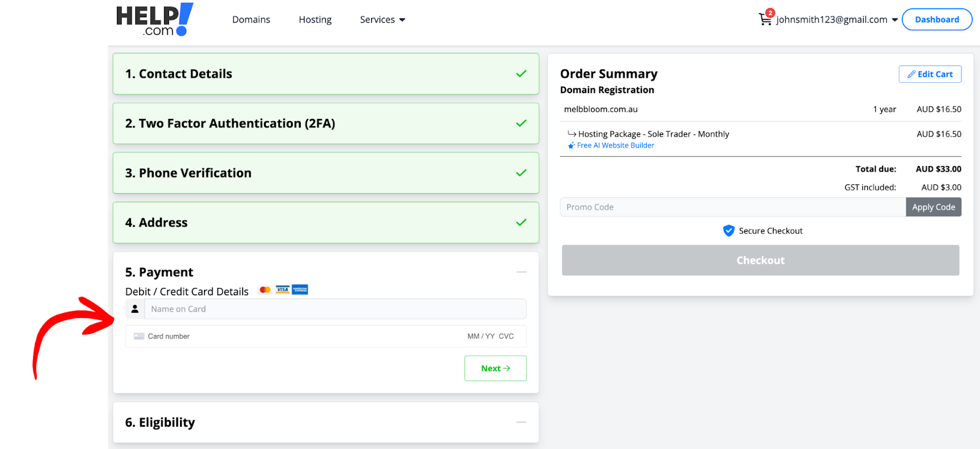This screenshot has width=980, height=449.
Task: Click the green Next button
Action: click(495, 368)
